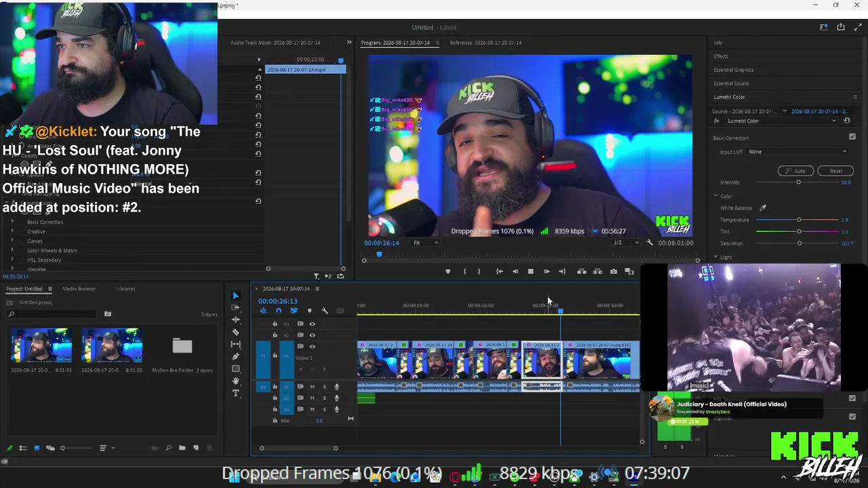868x488 pixels.
Task: Solo audio track A1
Action: pos(324,387)
